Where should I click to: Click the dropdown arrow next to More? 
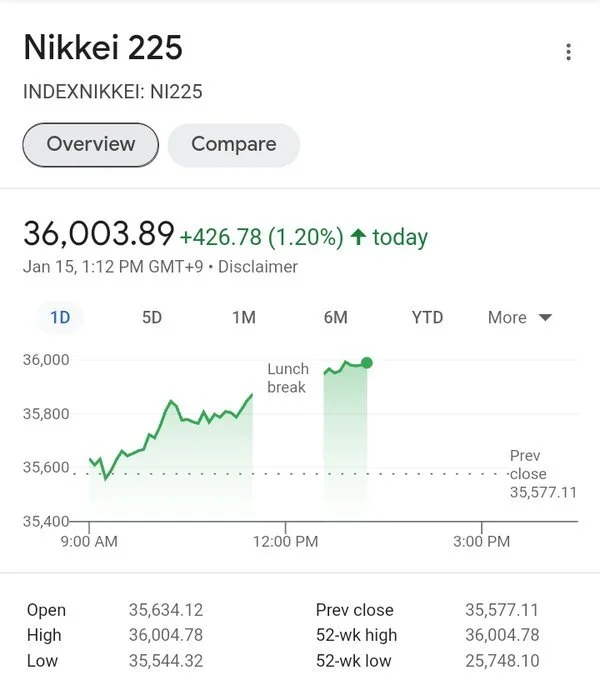click(545, 318)
